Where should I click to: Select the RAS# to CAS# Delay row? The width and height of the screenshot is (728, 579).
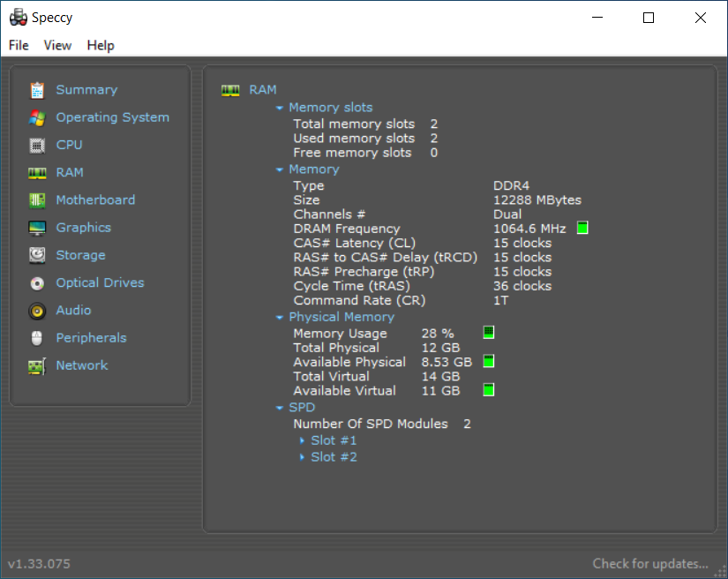(x=423, y=258)
